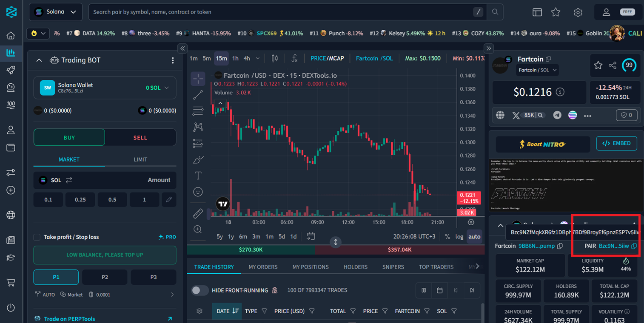Expand the Solana Wallet selector

pos(105,88)
